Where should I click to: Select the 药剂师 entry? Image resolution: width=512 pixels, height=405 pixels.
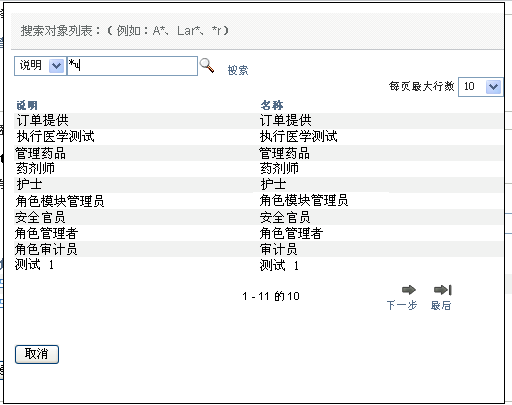pos(258,169)
